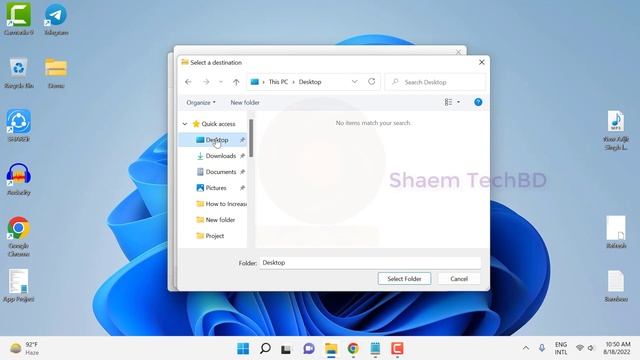Select the MP3 music file on desktop
640x360 pixels.
[x=616, y=130]
